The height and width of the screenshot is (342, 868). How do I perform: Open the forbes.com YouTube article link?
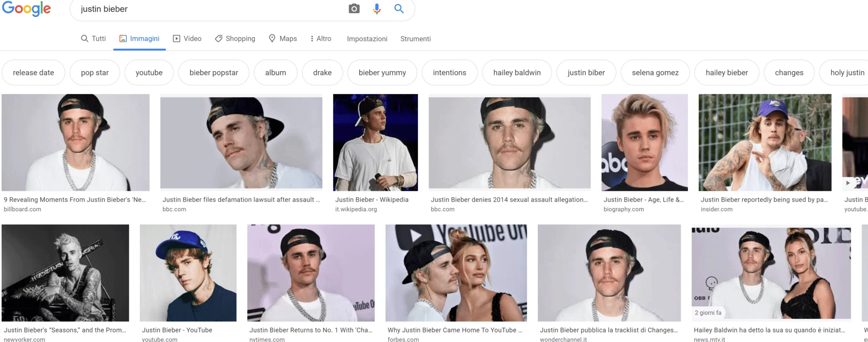point(455,330)
